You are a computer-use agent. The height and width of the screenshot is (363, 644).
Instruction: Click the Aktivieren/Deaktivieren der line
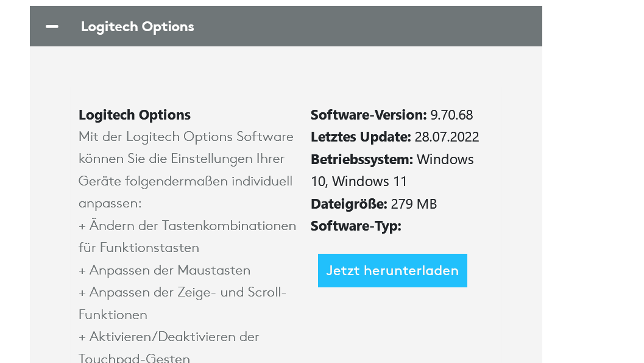coord(169,337)
